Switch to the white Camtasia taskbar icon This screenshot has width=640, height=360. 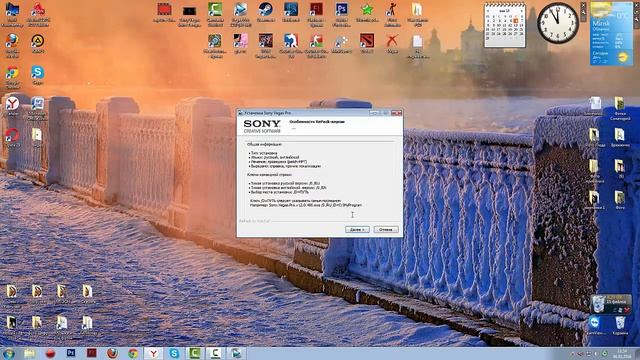coord(215,353)
